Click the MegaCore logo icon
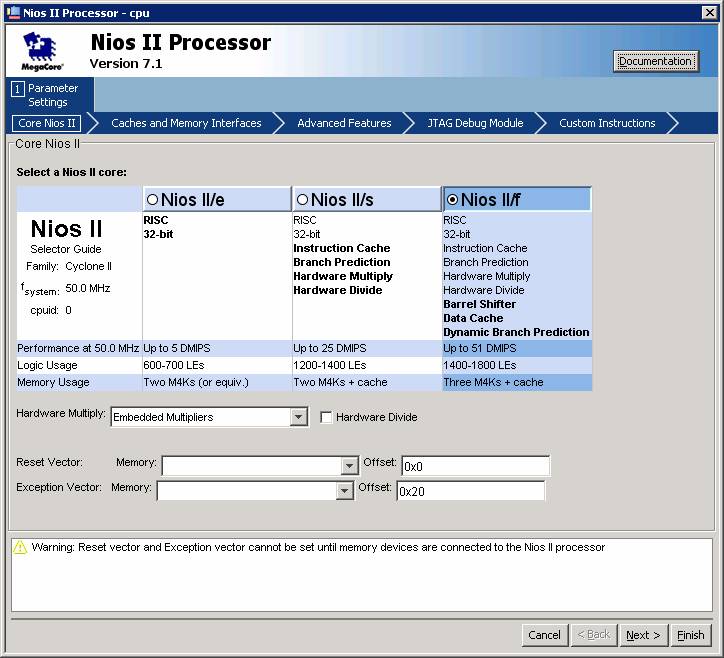 [x=43, y=52]
